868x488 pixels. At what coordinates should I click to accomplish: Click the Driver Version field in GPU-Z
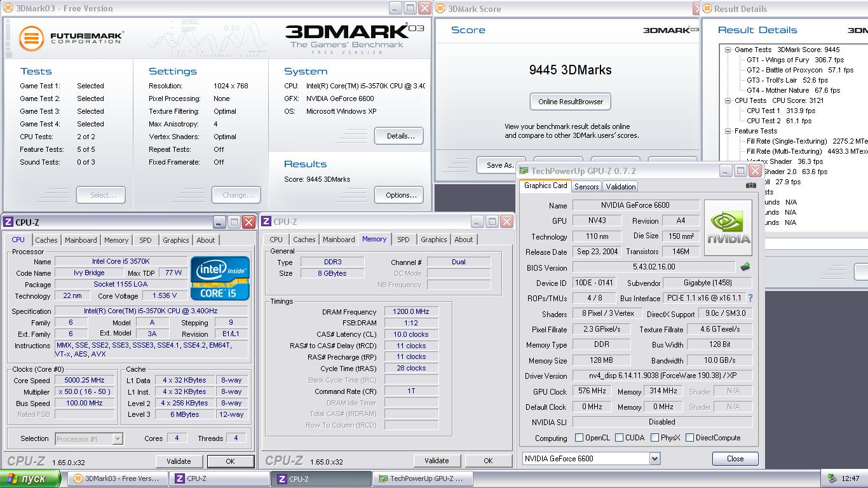(x=662, y=376)
